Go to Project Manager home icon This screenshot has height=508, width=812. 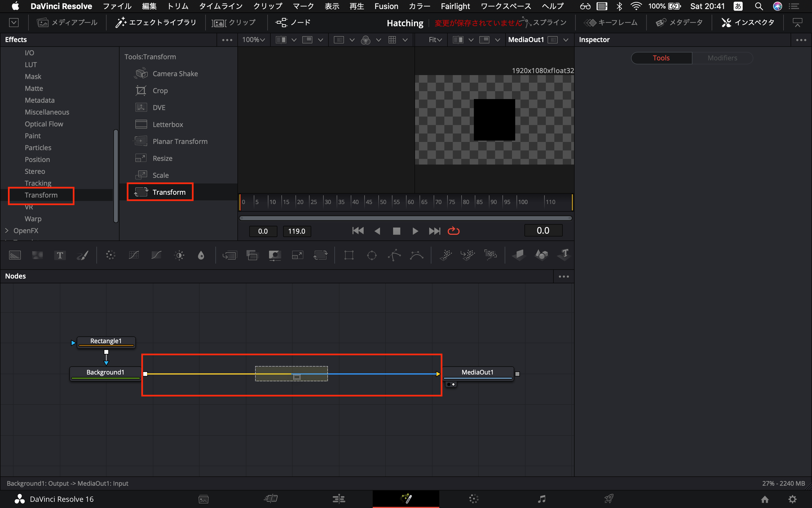(765, 499)
